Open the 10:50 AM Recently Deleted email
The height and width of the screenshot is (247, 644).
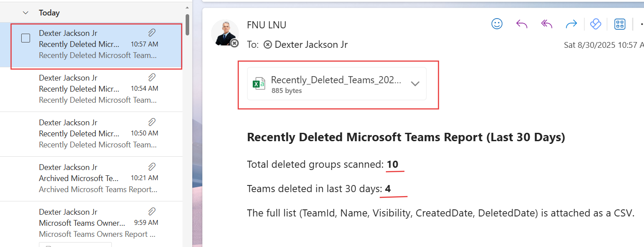pos(97,133)
